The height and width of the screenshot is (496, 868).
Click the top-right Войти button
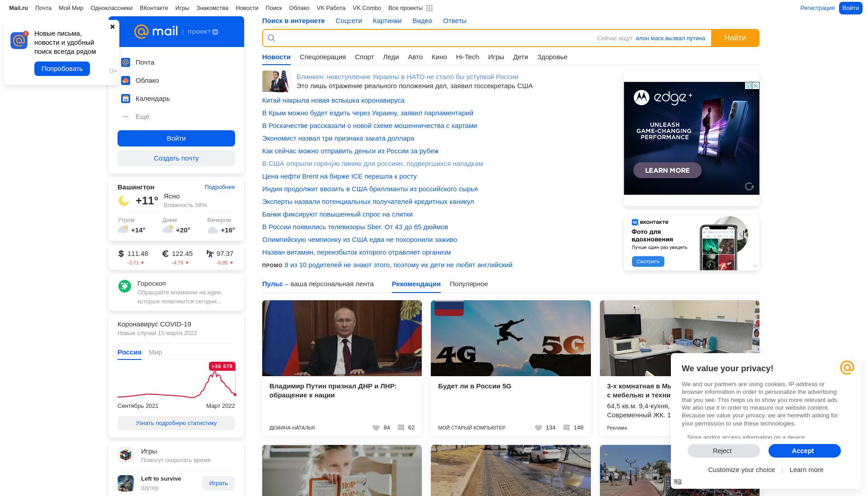tap(850, 8)
